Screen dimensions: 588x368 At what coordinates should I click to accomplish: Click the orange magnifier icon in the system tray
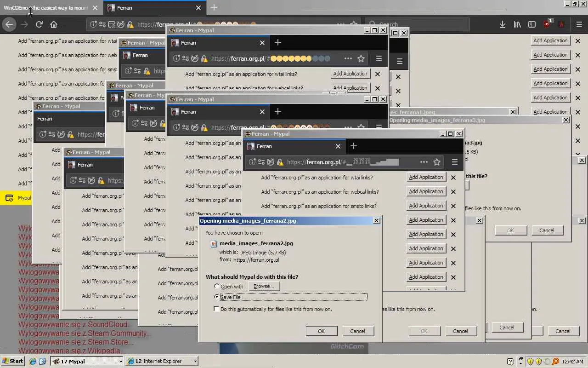coord(556,362)
